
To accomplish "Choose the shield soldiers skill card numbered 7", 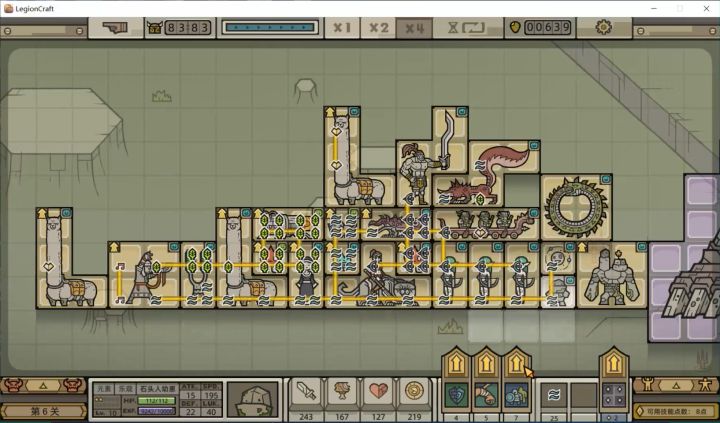I will click(516, 395).
